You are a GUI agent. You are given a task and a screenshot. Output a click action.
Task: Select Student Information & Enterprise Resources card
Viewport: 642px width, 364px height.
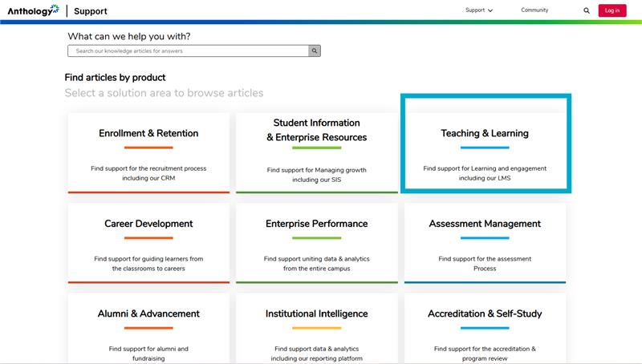pos(317,152)
